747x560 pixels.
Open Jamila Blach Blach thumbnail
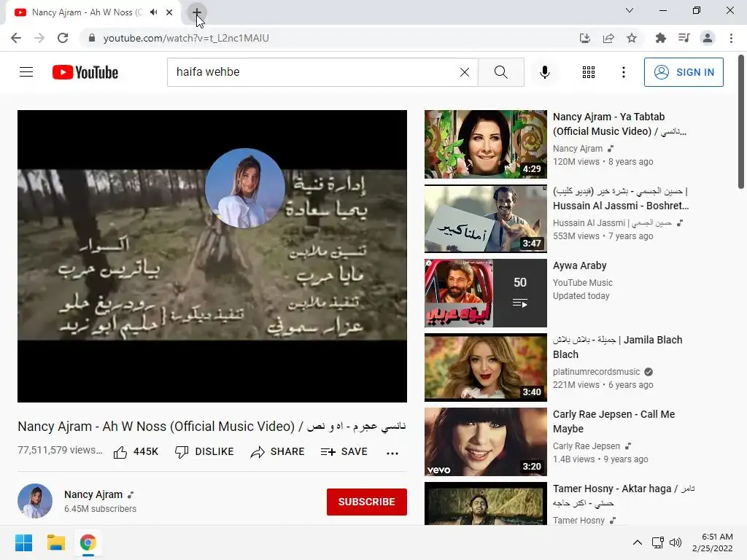coord(485,367)
